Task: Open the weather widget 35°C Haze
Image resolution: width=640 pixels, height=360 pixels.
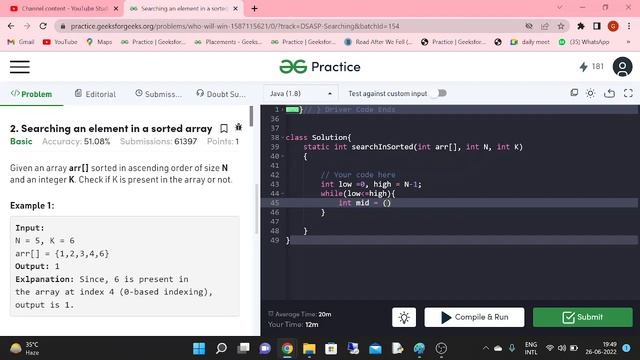Action: point(25,348)
